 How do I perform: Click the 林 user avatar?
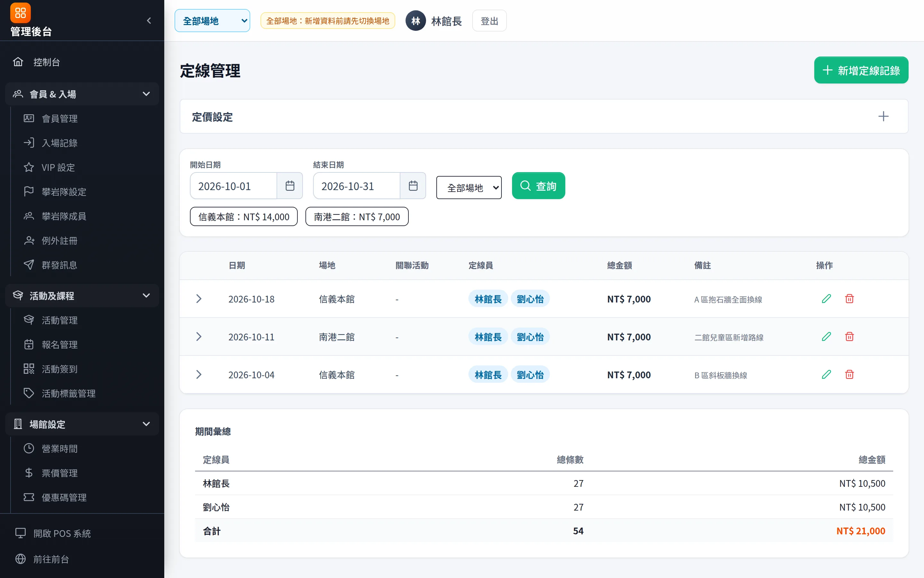415,21
